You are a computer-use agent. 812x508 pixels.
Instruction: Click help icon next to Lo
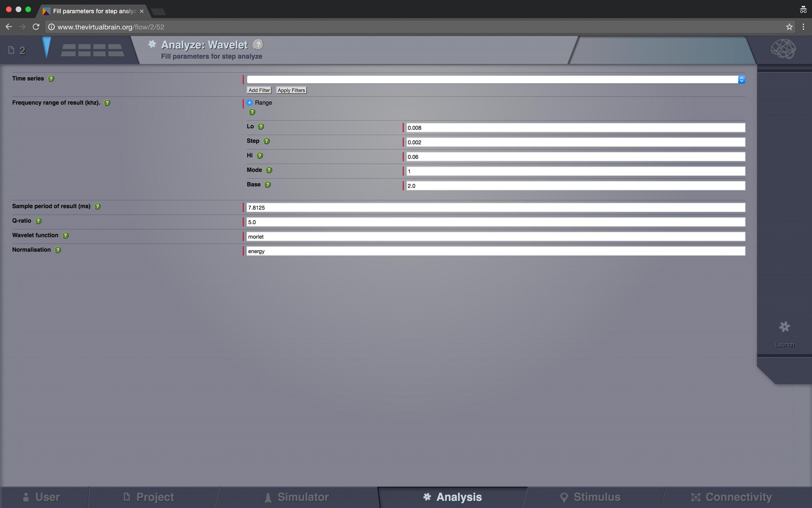coord(261,127)
